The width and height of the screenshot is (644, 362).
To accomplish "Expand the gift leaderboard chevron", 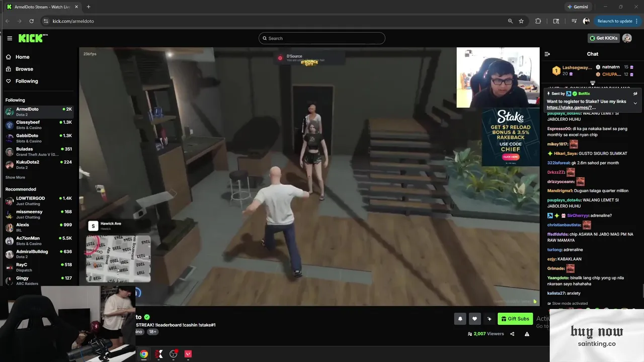I will [x=593, y=83].
